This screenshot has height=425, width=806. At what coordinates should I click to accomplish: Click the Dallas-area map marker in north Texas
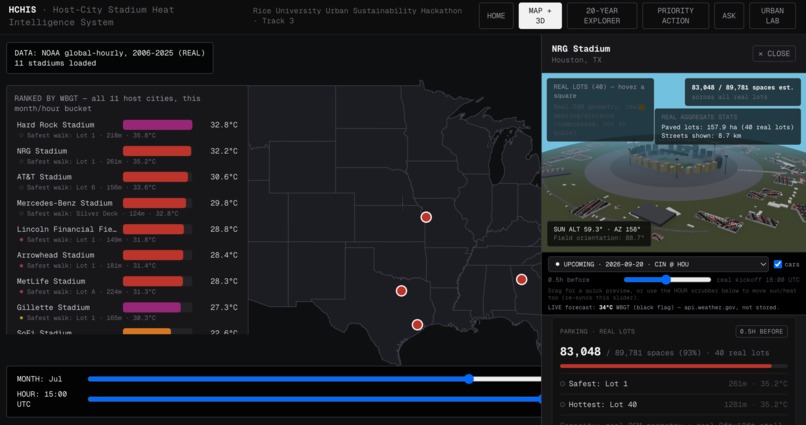coord(401,291)
